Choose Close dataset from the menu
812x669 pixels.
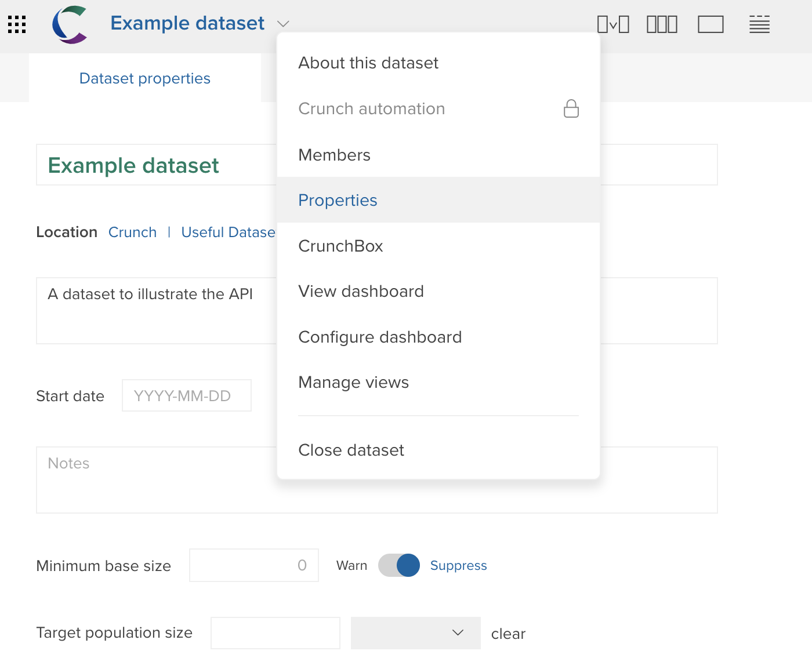[351, 450]
